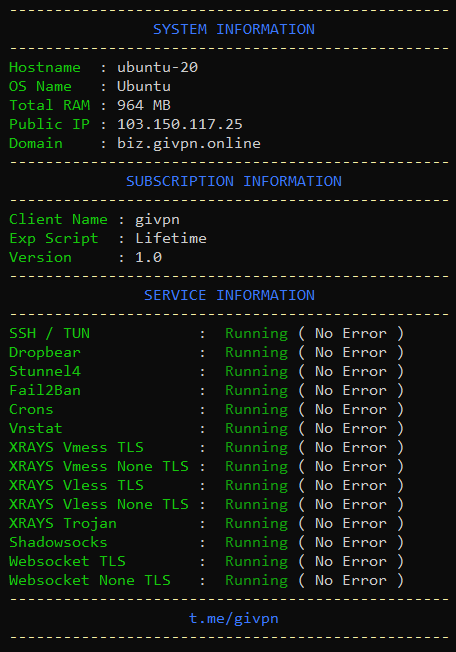Click the SYSTEM INFORMATION heading
This screenshot has height=652, width=456.
coord(234,30)
